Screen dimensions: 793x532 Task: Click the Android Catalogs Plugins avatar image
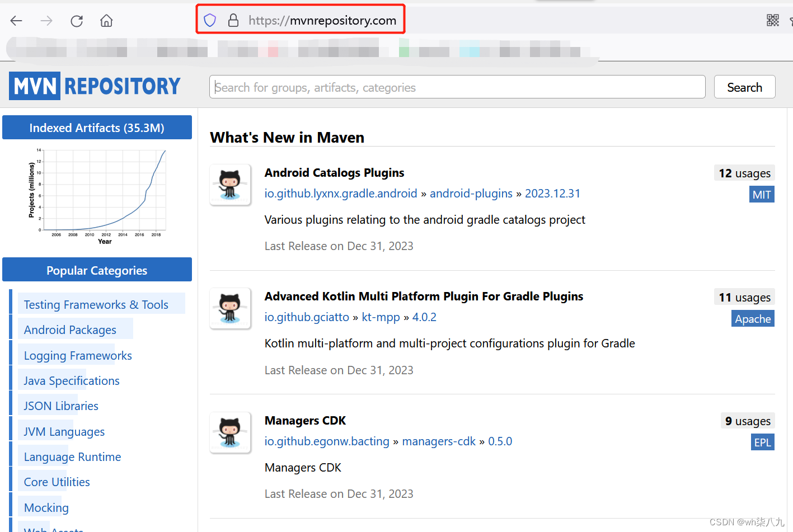point(230,185)
